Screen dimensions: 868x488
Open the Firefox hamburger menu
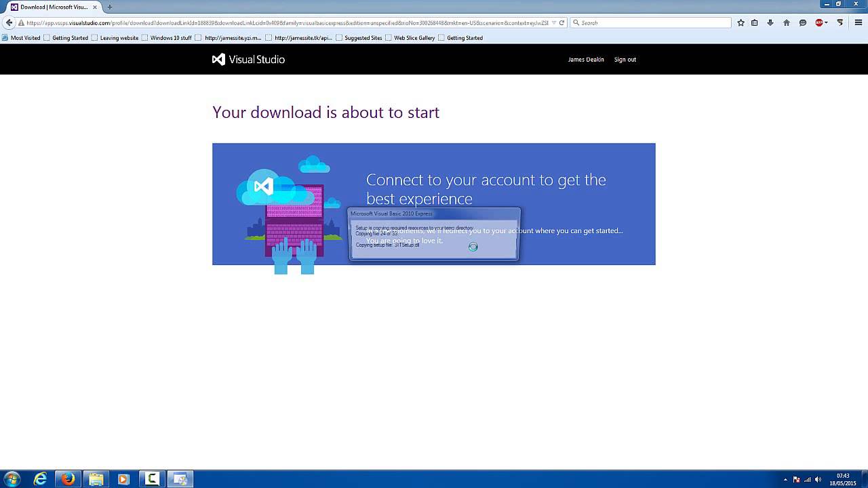[859, 22]
